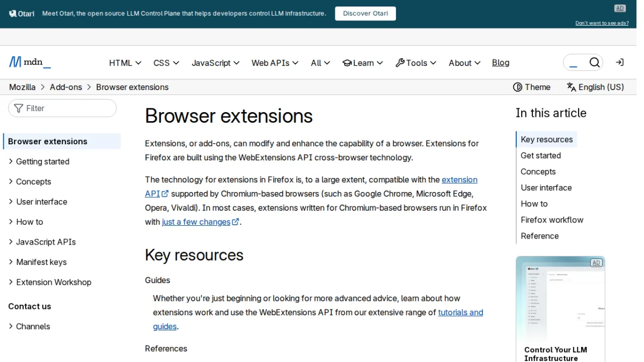Viewport: 644px width, 362px height.
Task: Expand the JavaScript APIs sidebar section
Action: (x=42, y=242)
